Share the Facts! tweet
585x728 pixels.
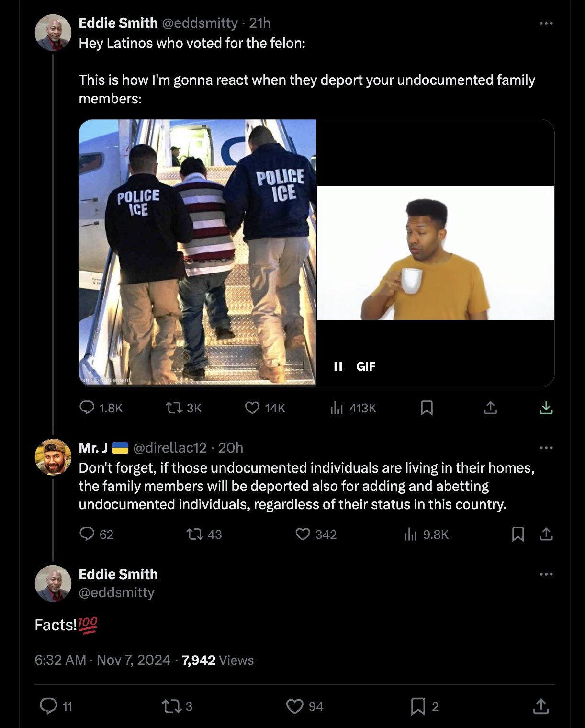pyautogui.click(x=541, y=706)
